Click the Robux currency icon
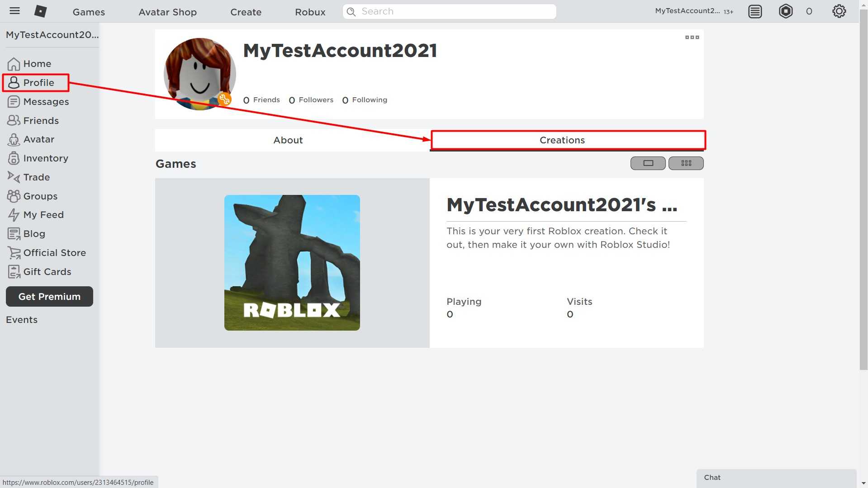 [786, 11]
